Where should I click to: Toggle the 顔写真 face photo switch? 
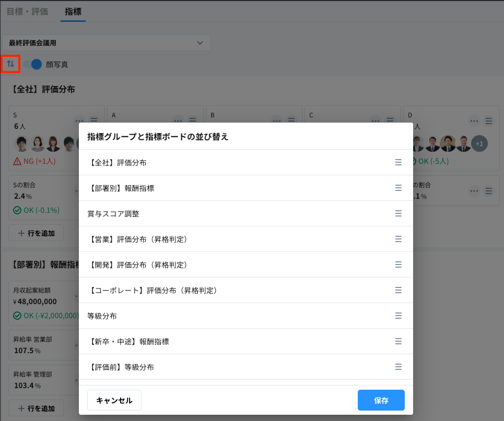(x=32, y=64)
